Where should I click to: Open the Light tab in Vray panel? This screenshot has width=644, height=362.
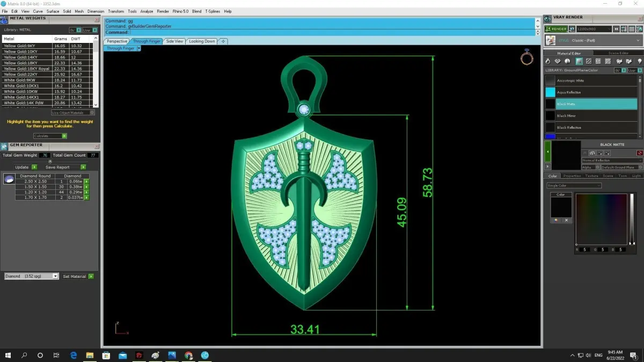tap(636, 176)
